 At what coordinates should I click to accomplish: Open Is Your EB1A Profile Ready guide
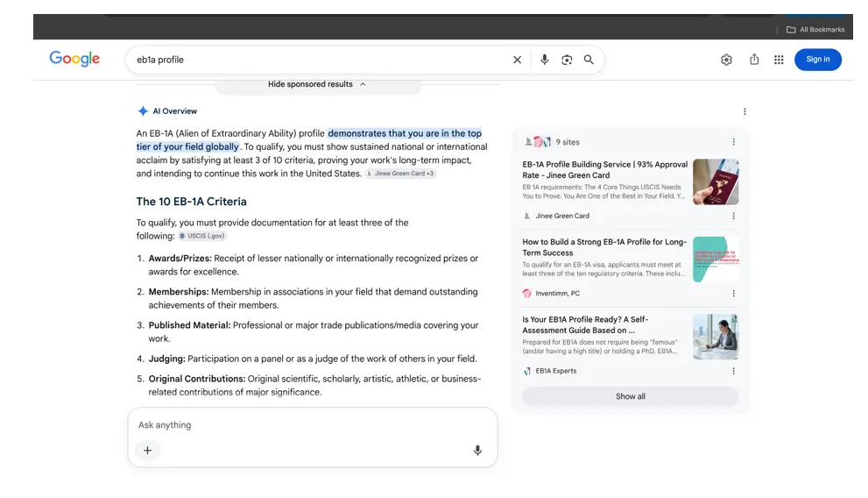tap(585, 324)
